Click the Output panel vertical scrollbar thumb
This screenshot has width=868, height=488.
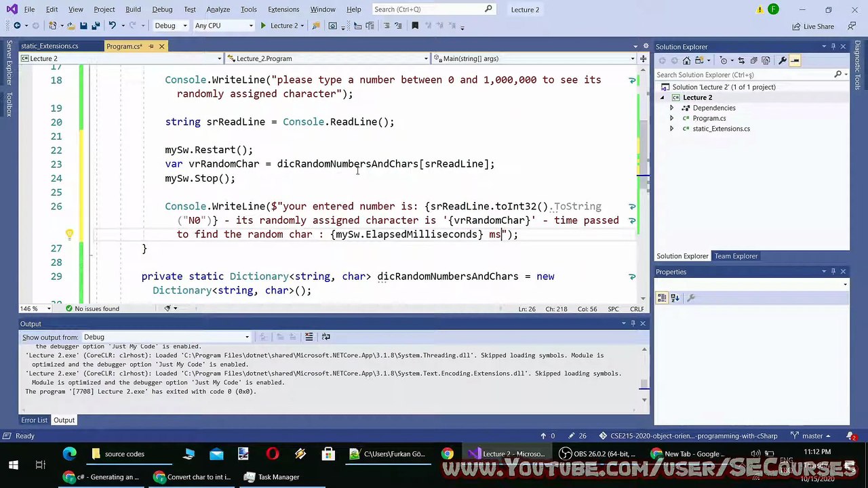click(x=644, y=385)
